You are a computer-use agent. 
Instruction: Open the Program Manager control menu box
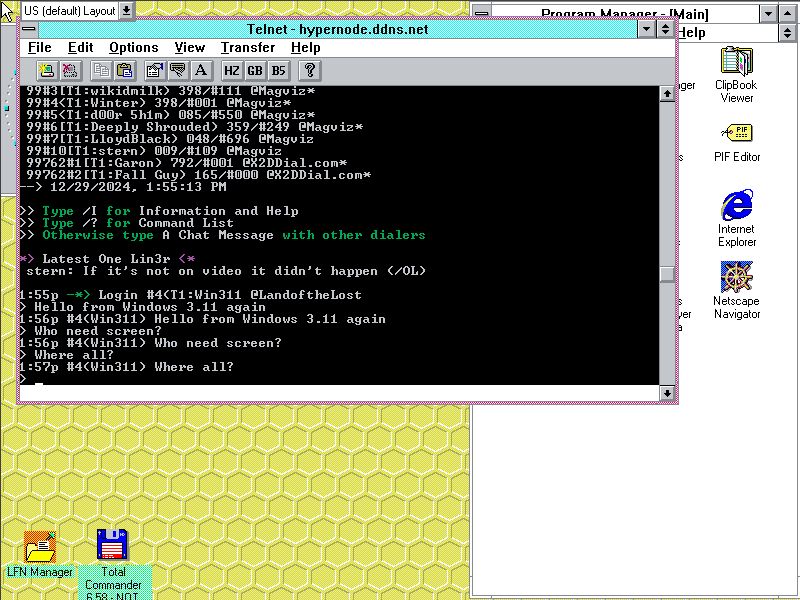tap(483, 14)
